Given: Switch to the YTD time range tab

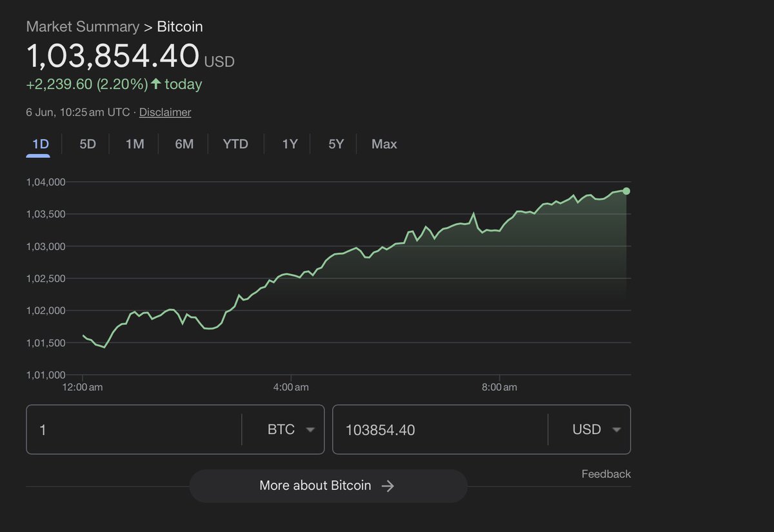Looking at the screenshot, I should [235, 144].
